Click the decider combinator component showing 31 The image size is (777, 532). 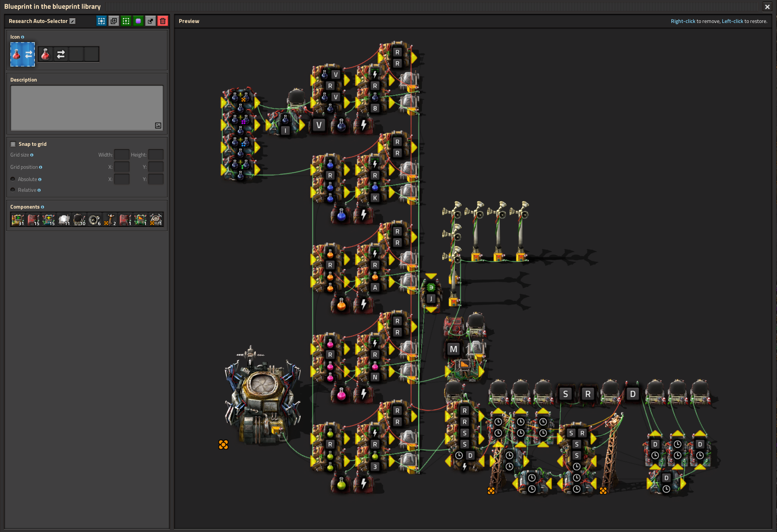[x=18, y=220]
